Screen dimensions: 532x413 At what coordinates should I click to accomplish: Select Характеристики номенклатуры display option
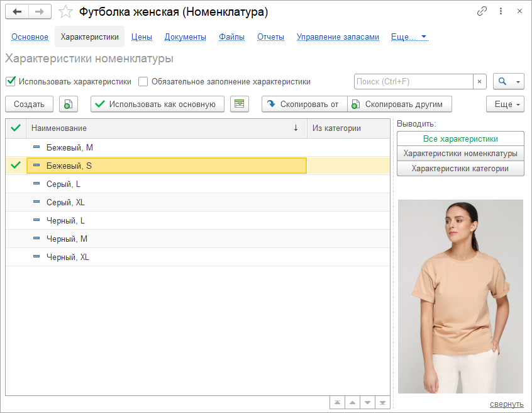pyautogui.click(x=460, y=154)
